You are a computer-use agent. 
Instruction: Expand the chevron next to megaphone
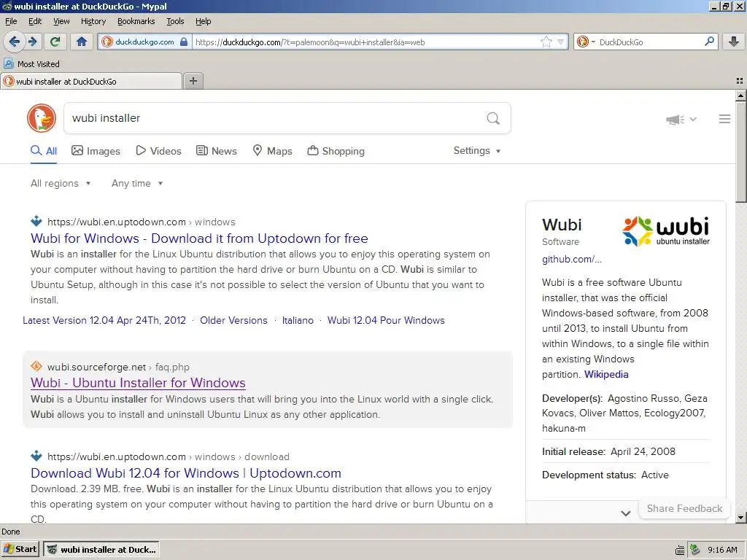693,119
